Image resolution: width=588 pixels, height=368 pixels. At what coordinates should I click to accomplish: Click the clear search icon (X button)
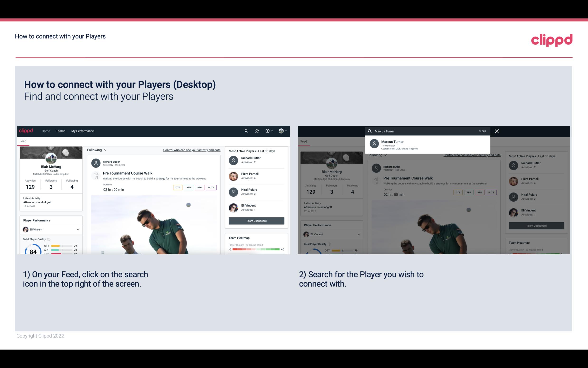(497, 131)
